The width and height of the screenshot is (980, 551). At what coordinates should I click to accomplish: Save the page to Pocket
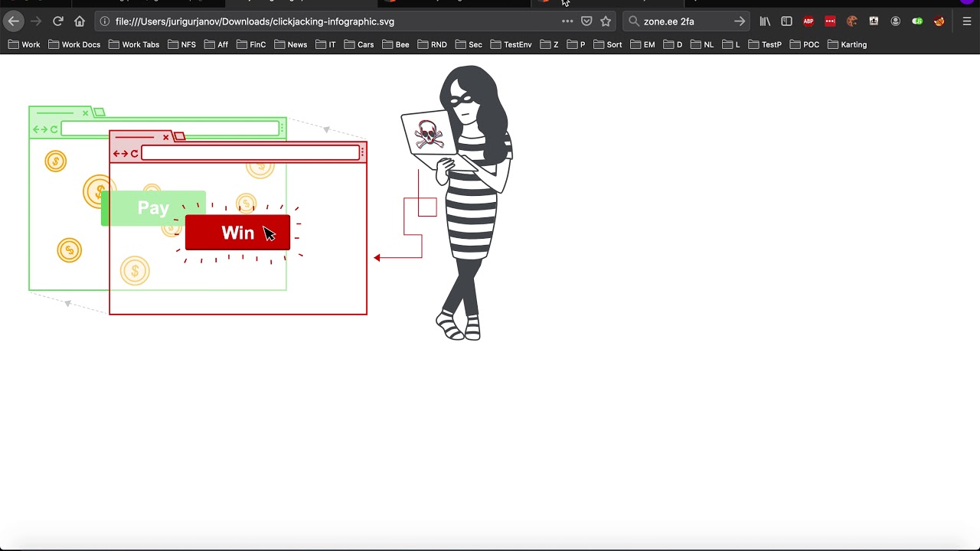click(x=586, y=21)
